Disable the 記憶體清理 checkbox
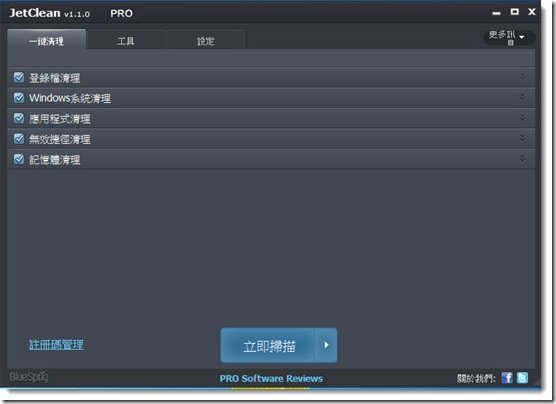This screenshot has height=404, width=556. click(19, 159)
